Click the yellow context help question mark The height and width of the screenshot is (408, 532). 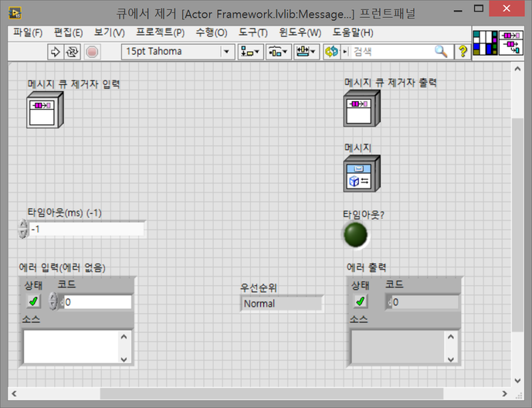(x=463, y=52)
